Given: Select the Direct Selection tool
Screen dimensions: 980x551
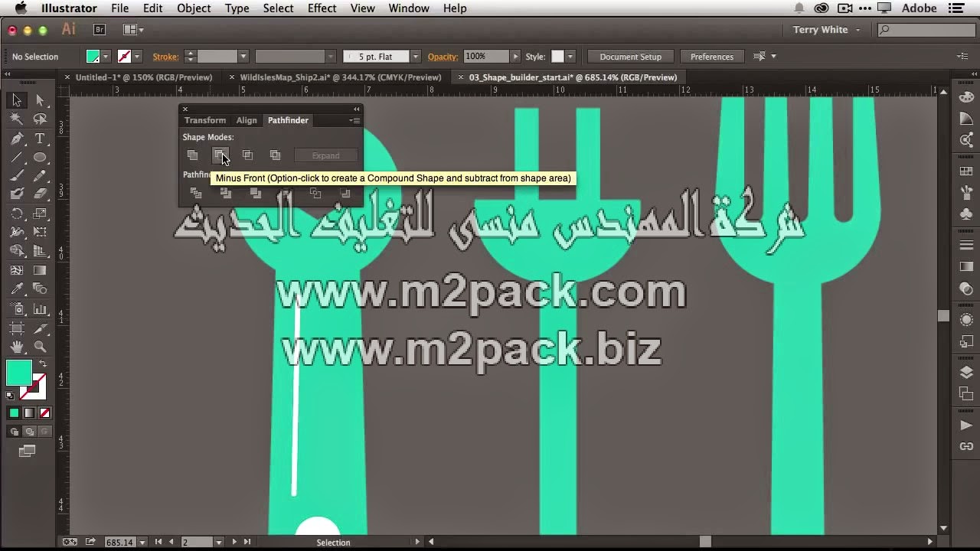Looking at the screenshot, I should 40,100.
